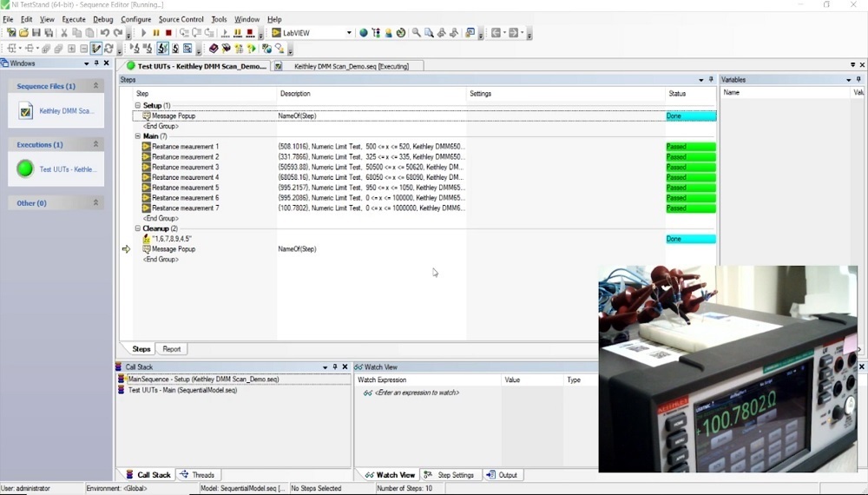Screen dimensions: 868x495
Task: Select Test UUTs - Main call stack entry
Action: click(182, 390)
